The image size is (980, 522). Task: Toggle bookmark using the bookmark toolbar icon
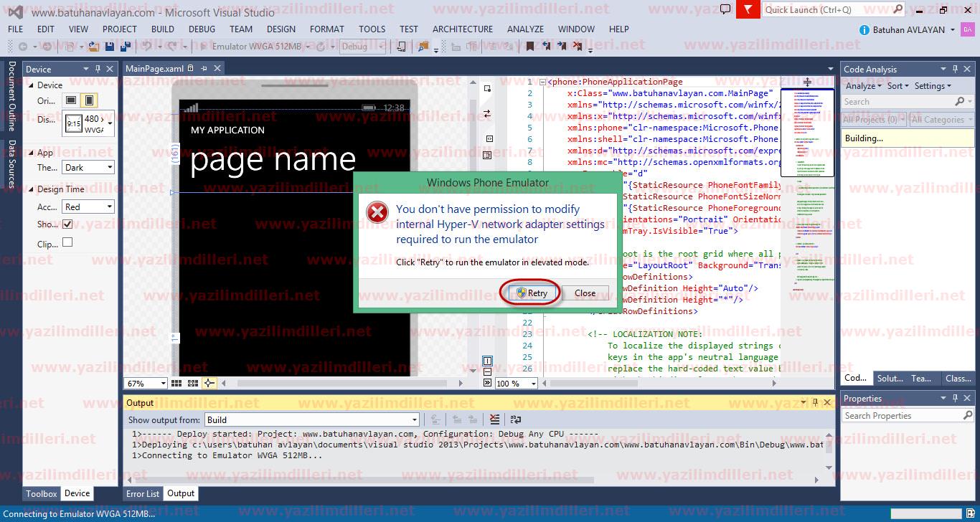[530, 47]
